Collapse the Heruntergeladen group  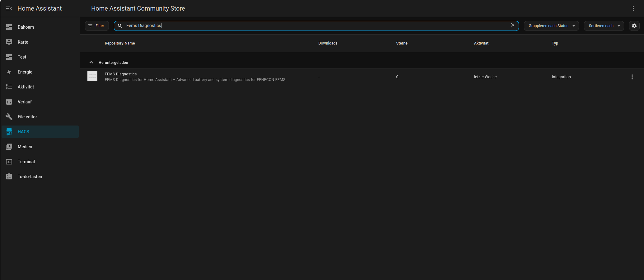[x=91, y=62]
